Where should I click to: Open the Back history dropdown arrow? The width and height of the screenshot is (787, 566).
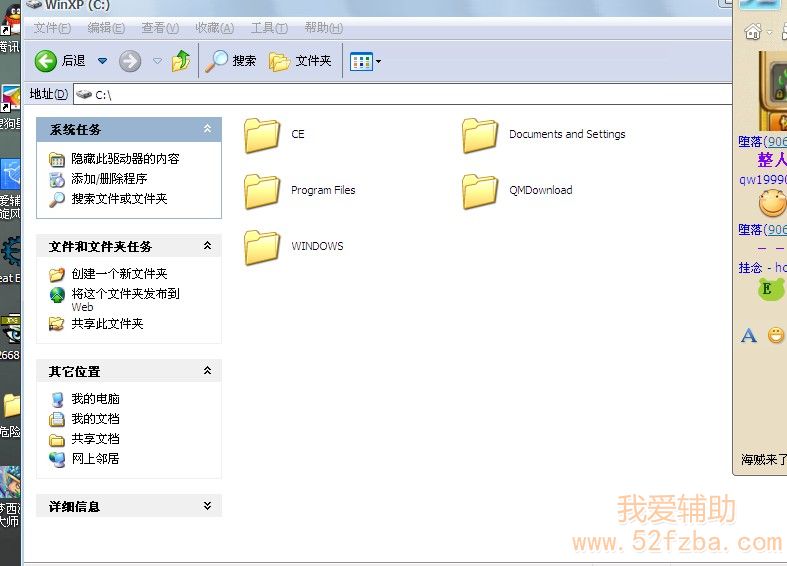(x=102, y=61)
